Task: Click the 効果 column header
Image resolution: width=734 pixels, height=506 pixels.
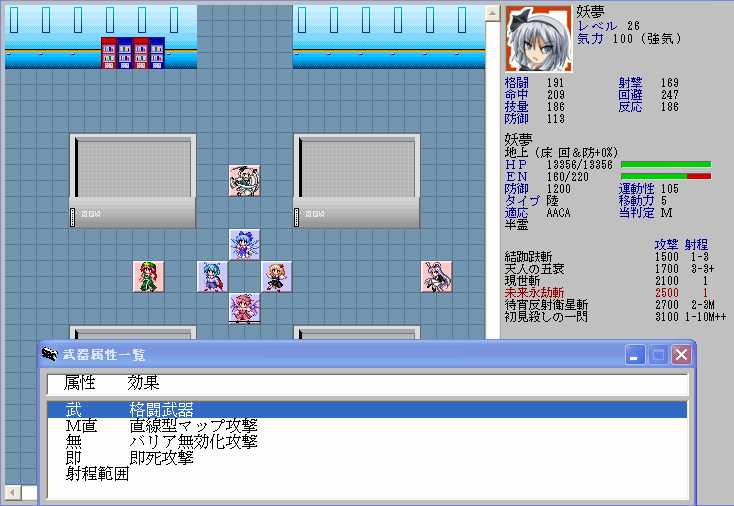Action: coord(143,383)
